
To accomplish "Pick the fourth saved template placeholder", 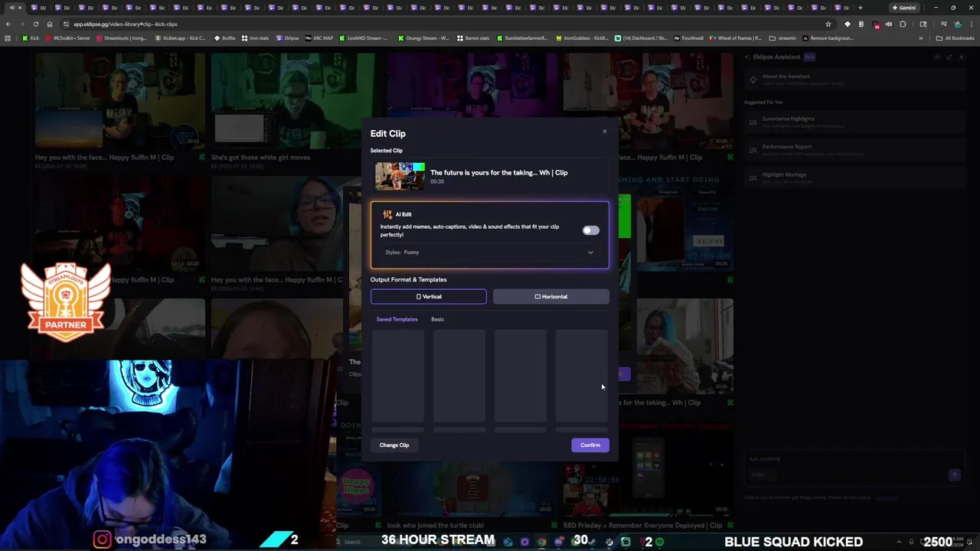I will point(582,376).
